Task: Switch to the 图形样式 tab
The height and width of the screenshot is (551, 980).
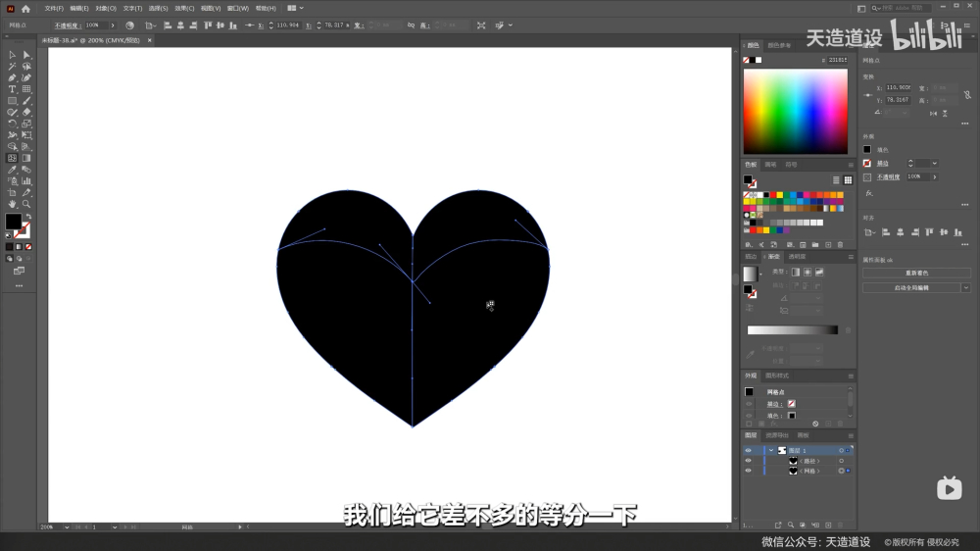Action: click(x=777, y=376)
